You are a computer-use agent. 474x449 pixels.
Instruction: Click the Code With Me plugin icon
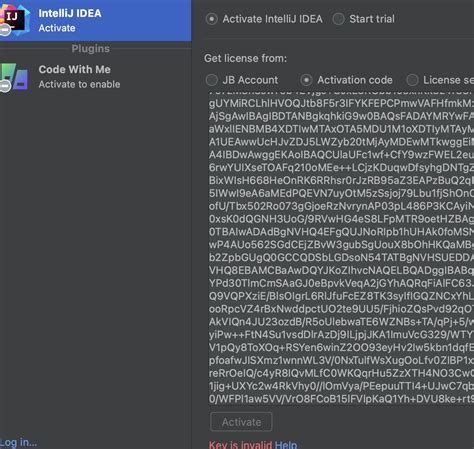point(15,77)
